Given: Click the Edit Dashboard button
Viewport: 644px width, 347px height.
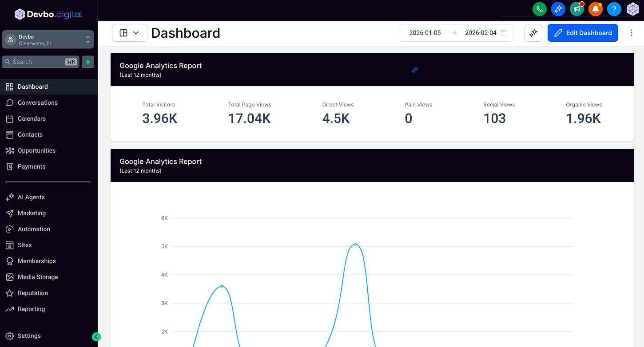Looking at the screenshot, I should point(583,33).
